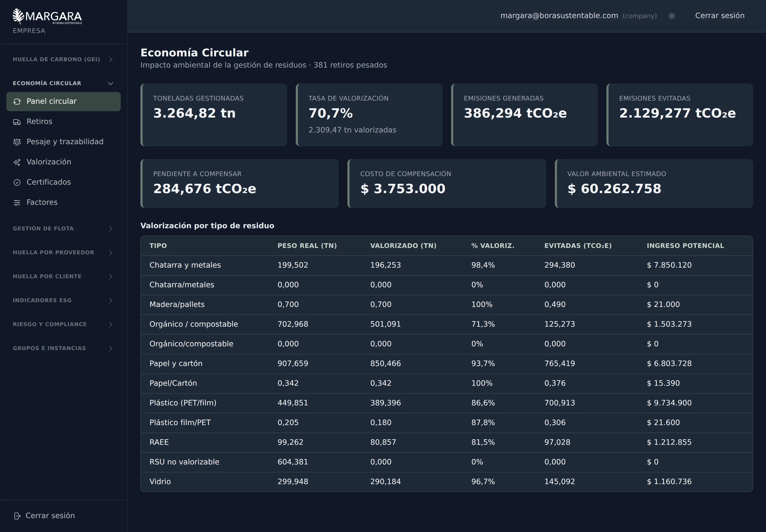Screen dimensions: 766x532
Task: Go to Pesaje y trazabilidad
Action: pyautogui.click(x=63, y=142)
